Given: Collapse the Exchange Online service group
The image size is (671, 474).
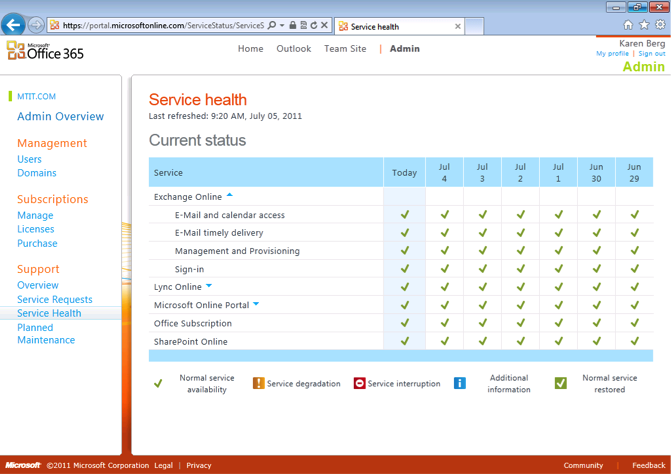Looking at the screenshot, I should coord(229,195).
